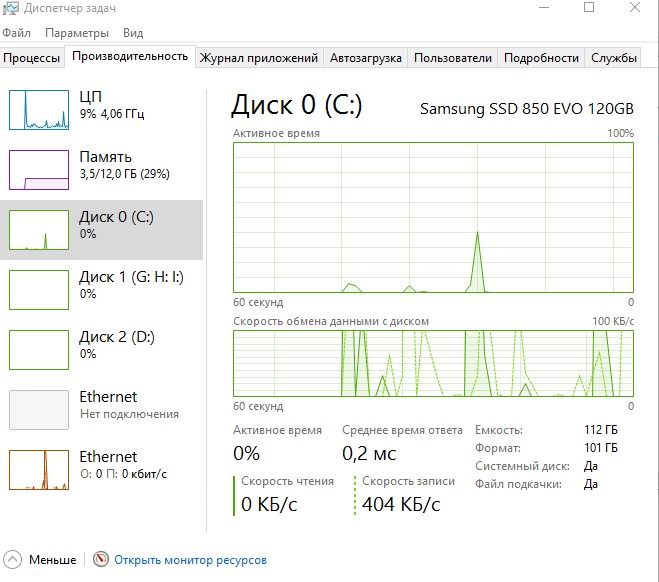Go to the Автозагрузка tab

[x=366, y=58]
